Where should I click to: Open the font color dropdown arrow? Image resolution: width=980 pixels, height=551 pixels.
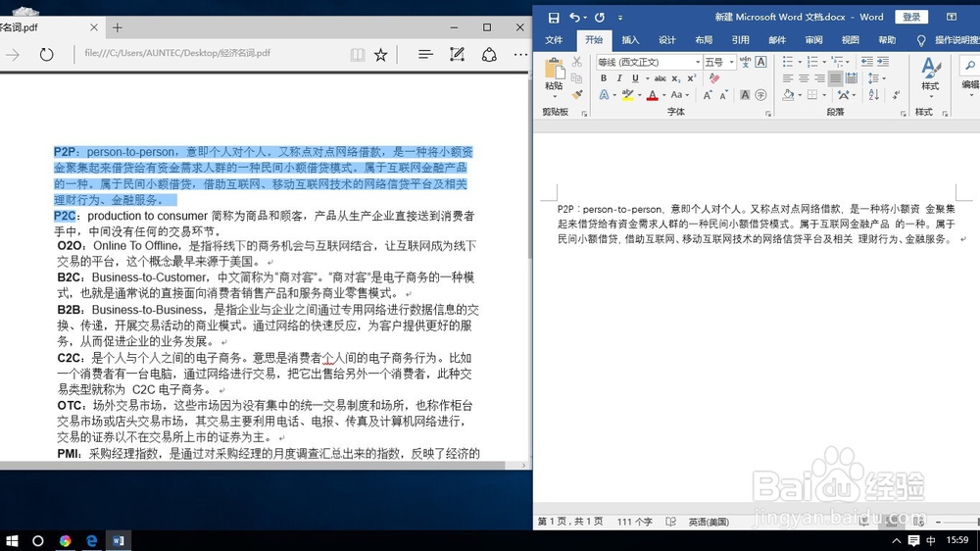(663, 96)
